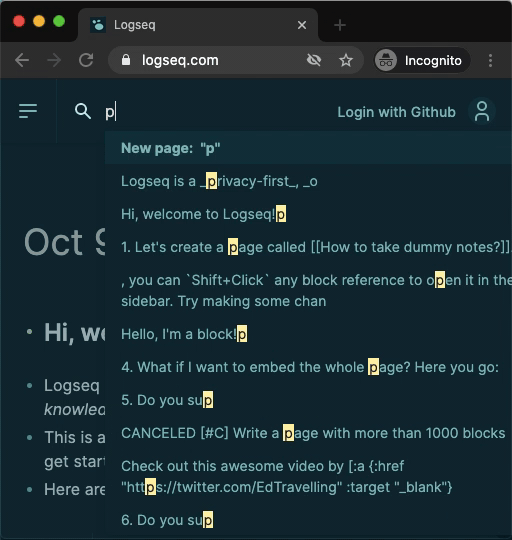Click Login with Github link

tap(396, 112)
